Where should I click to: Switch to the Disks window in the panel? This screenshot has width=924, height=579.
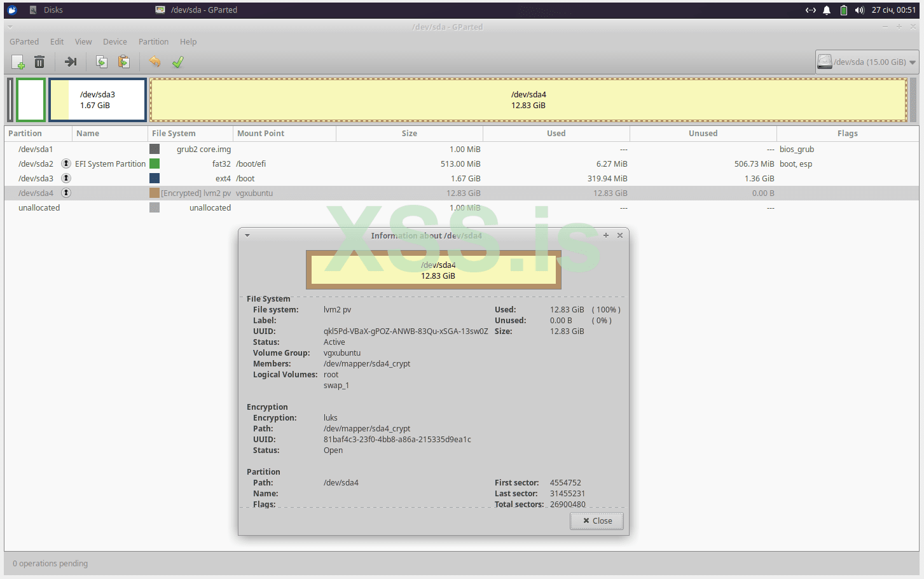coord(46,10)
